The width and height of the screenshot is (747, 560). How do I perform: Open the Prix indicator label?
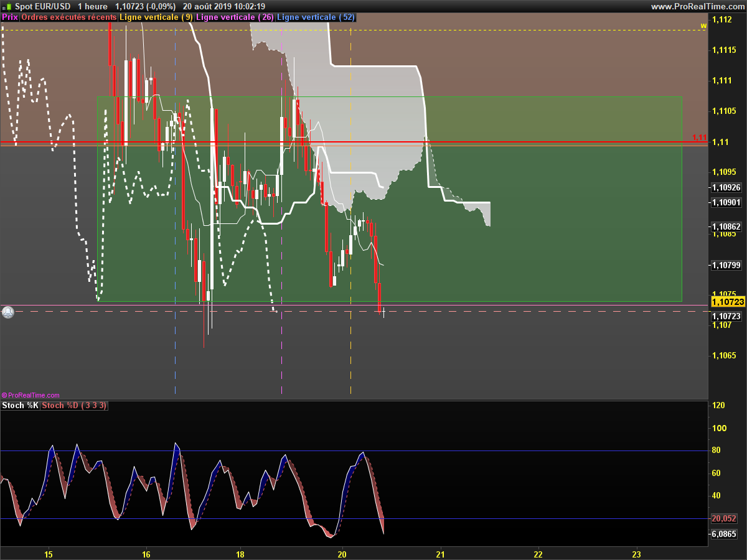tap(10, 17)
